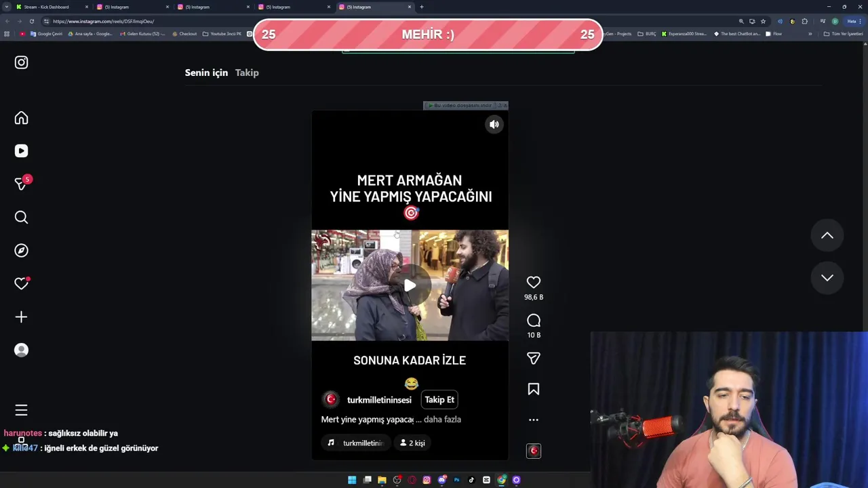Open Discord from taskbar
The height and width of the screenshot is (488, 868).
tap(441, 480)
